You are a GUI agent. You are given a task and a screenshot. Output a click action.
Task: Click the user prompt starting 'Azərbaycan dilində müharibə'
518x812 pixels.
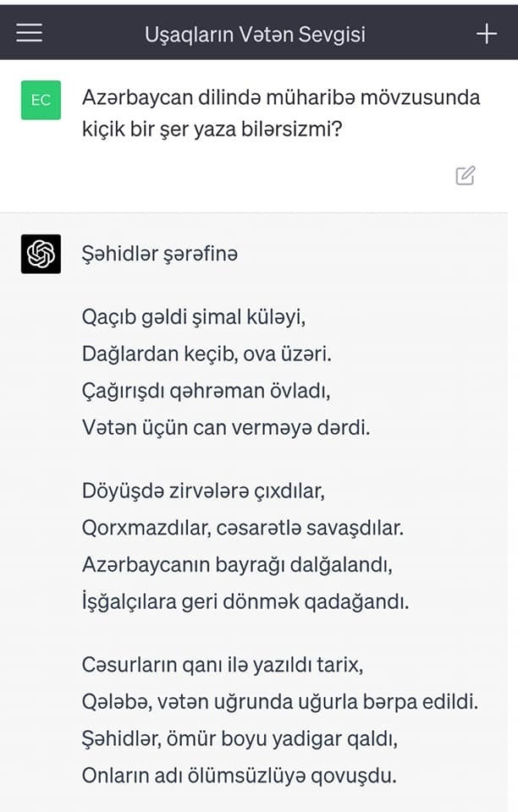280,114
